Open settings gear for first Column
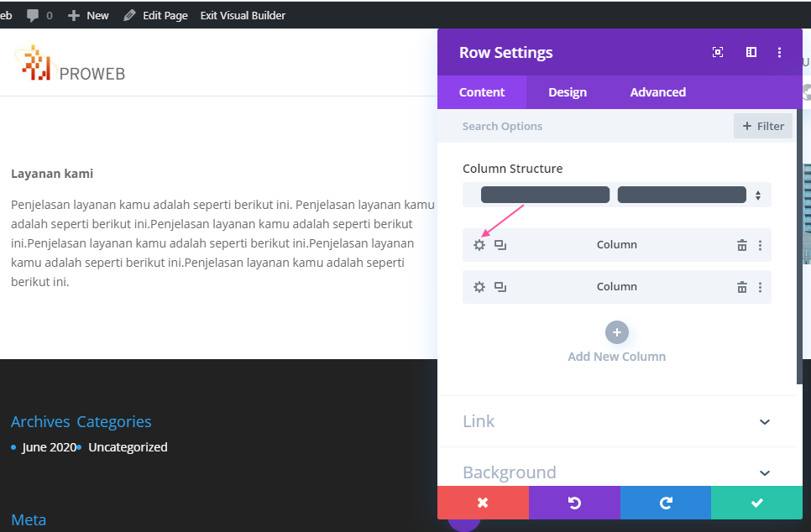 pos(479,245)
